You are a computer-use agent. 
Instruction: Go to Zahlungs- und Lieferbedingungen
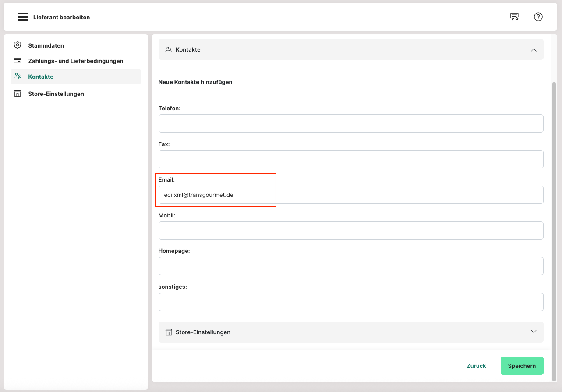[x=75, y=61]
